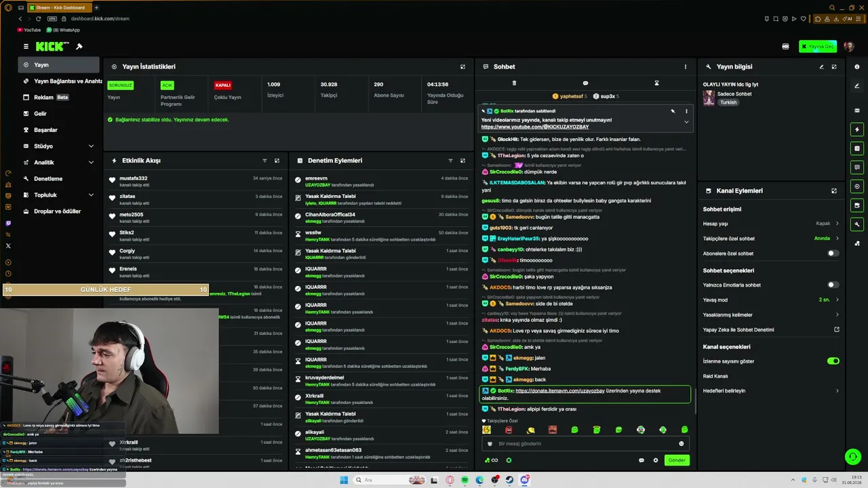Filter the Etkinlik Akışı feed
This screenshot has width=868, height=488.
tap(264, 161)
